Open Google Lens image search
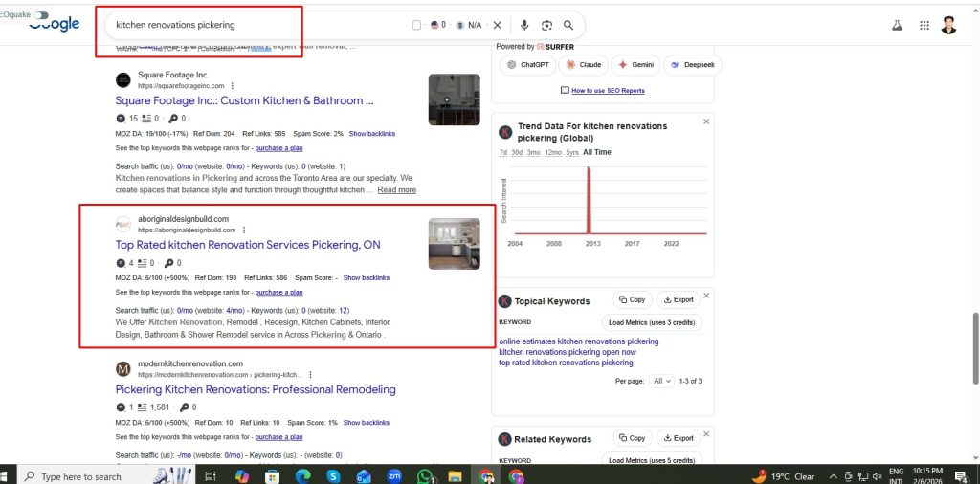 pyautogui.click(x=546, y=25)
